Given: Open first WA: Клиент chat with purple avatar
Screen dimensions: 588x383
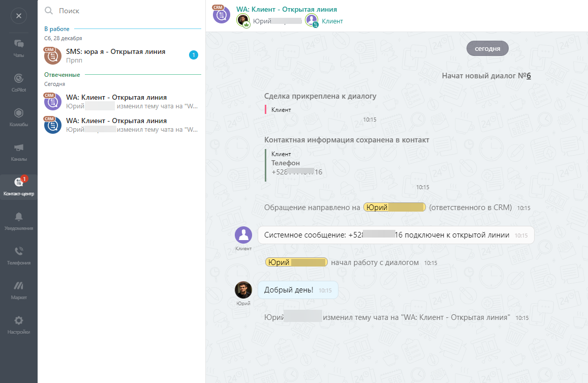Looking at the screenshot, I should click(x=121, y=101).
